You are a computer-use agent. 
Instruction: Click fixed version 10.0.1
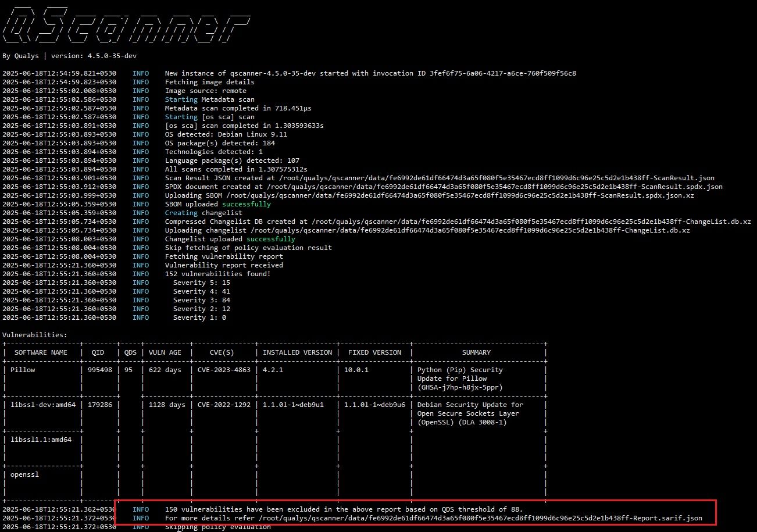356,370
